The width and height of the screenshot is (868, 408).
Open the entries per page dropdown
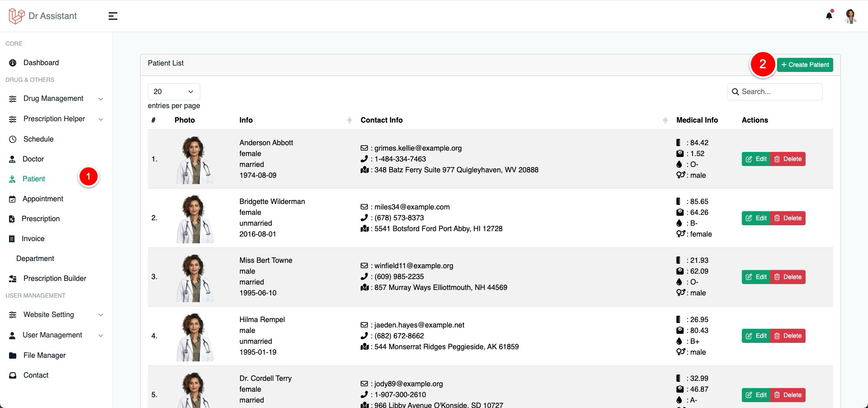click(x=174, y=92)
